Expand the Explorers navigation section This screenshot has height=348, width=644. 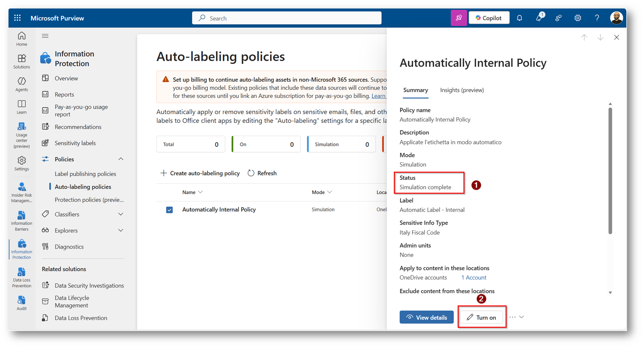(x=121, y=230)
